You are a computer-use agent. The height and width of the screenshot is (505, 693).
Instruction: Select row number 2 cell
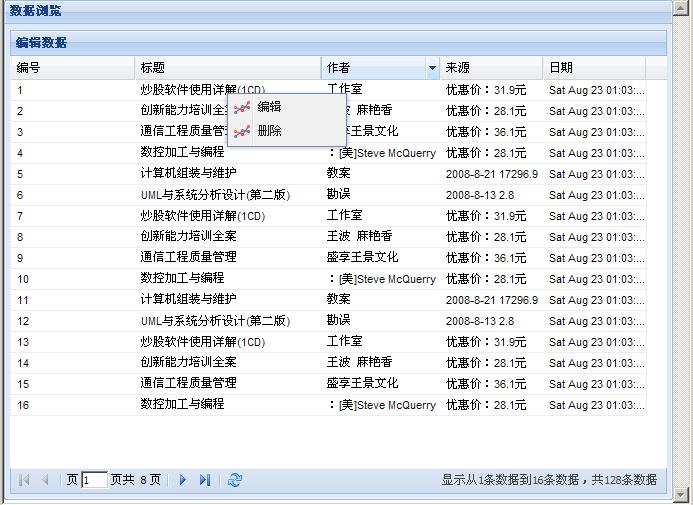click(20, 111)
